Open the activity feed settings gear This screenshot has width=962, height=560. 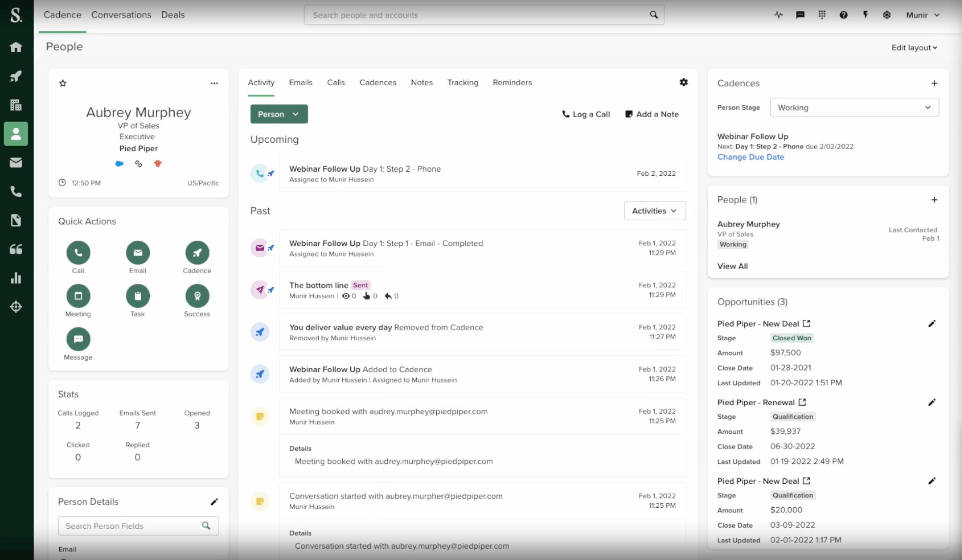click(x=683, y=82)
